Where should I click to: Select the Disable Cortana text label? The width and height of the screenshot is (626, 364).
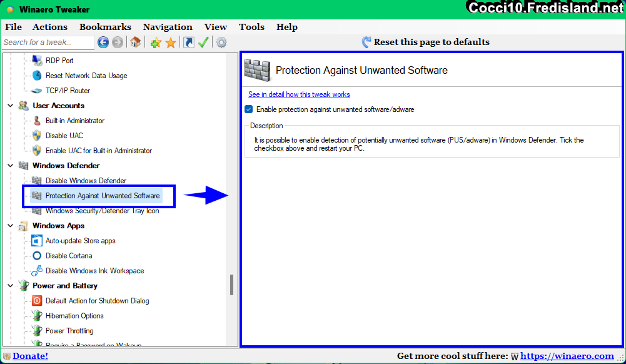coord(69,256)
